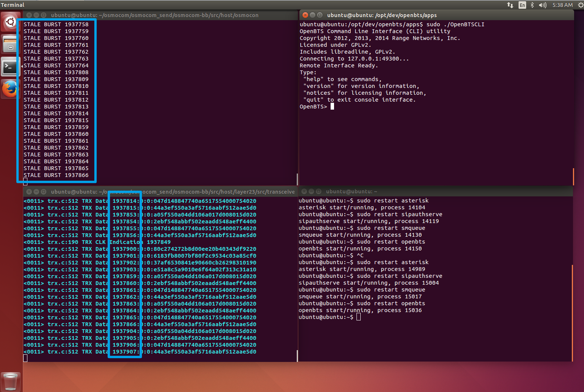Click the 'TRX Data 1937814' log line
The image size is (584, 392).
coord(140,201)
